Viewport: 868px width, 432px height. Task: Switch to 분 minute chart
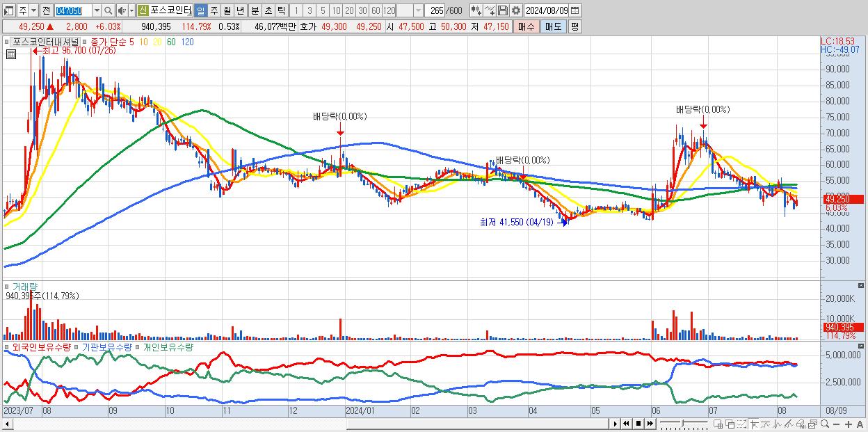pyautogui.click(x=255, y=10)
